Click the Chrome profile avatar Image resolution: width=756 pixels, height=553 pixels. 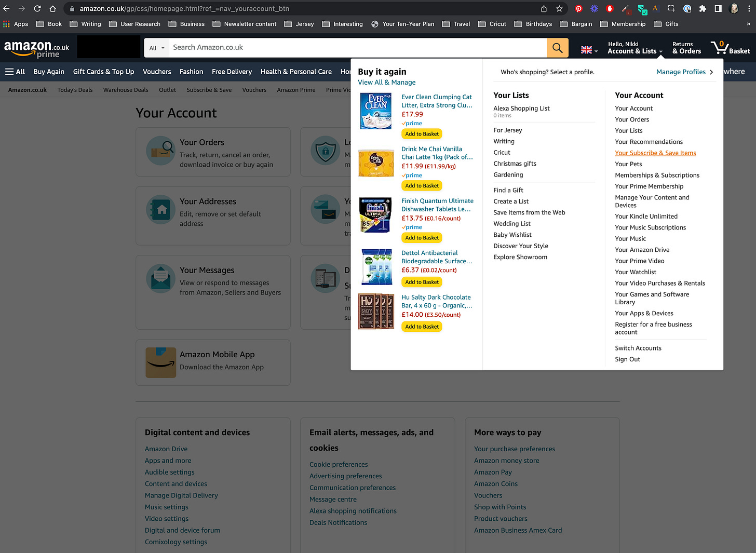(x=734, y=8)
